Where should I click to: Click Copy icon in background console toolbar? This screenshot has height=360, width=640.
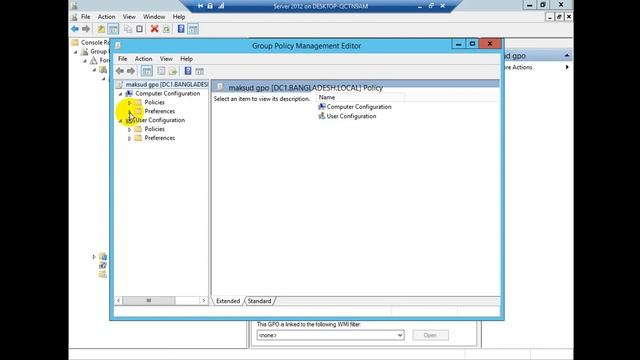click(128, 29)
